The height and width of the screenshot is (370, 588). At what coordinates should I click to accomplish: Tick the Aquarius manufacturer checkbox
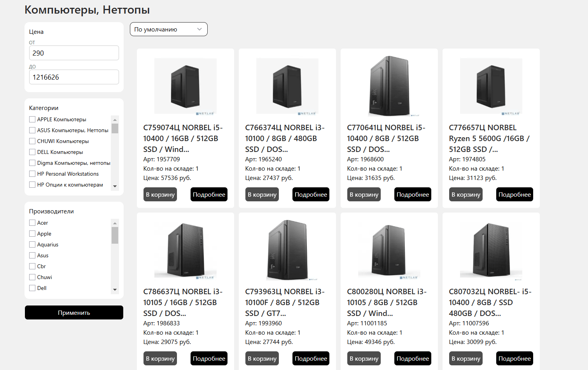(32, 244)
